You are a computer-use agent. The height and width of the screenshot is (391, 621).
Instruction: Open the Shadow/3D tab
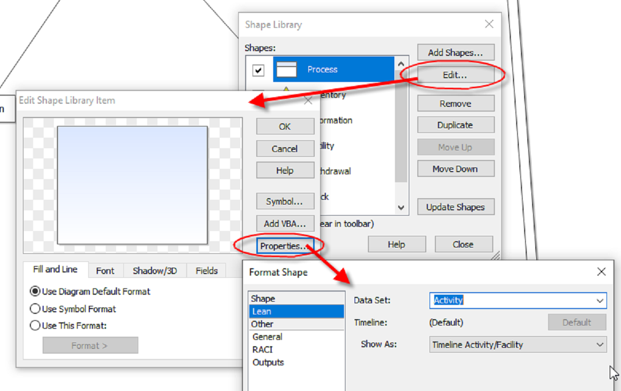pyautogui.click(x=154, y=271)
